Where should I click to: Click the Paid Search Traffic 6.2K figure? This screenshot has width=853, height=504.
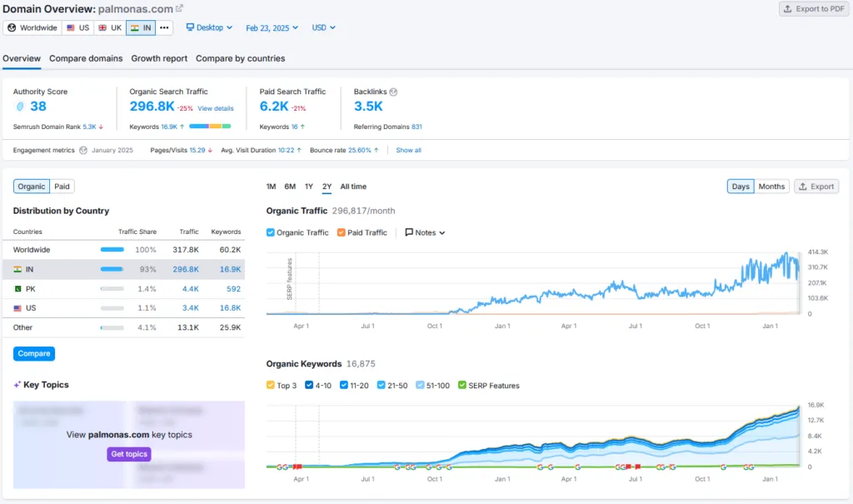tap(273, 106)
